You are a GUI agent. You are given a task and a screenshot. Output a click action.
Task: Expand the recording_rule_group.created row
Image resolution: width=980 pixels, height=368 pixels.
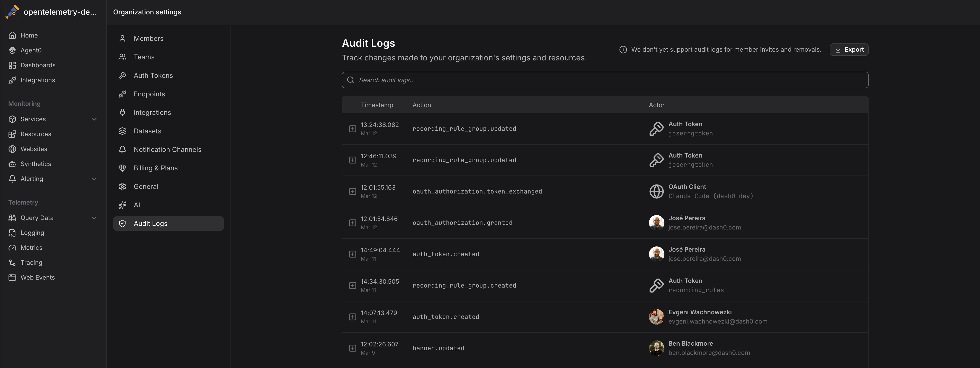coord(352,285)
